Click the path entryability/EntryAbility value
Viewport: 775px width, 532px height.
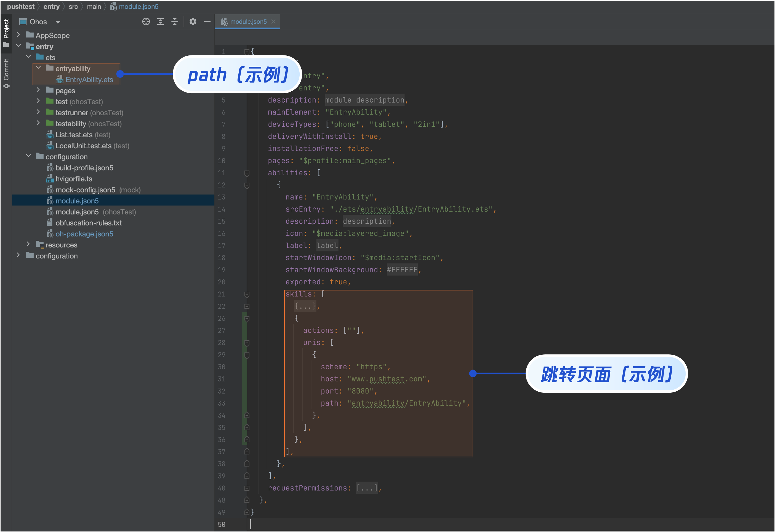pyautogui.click(x=406, y=403)
